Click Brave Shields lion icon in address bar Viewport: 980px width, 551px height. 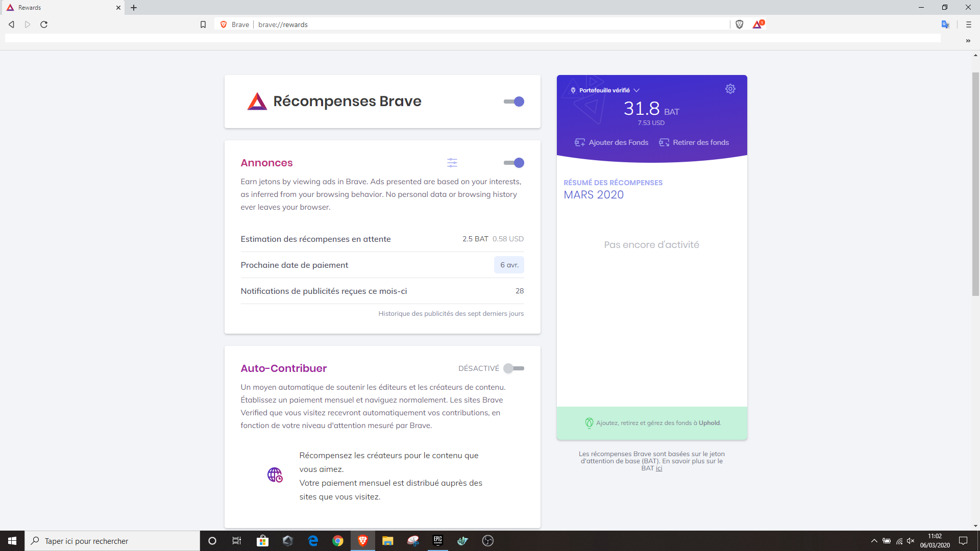[739, 24]
